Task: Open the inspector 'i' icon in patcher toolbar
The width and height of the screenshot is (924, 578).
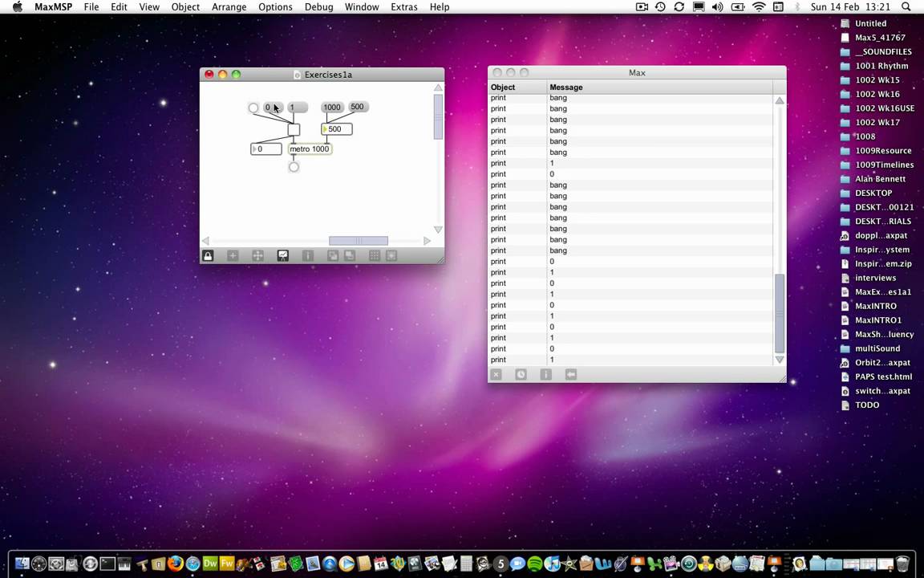Action: pos(308,256)
